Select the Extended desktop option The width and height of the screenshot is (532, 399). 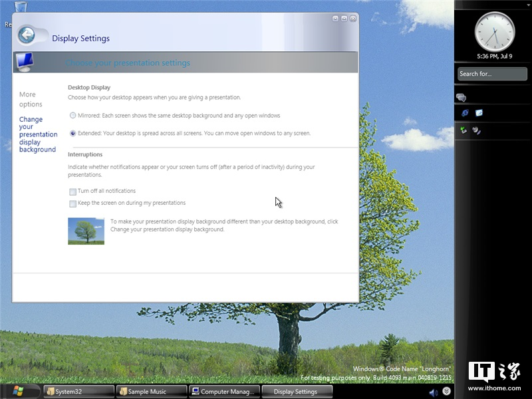[x=72, y=133]
